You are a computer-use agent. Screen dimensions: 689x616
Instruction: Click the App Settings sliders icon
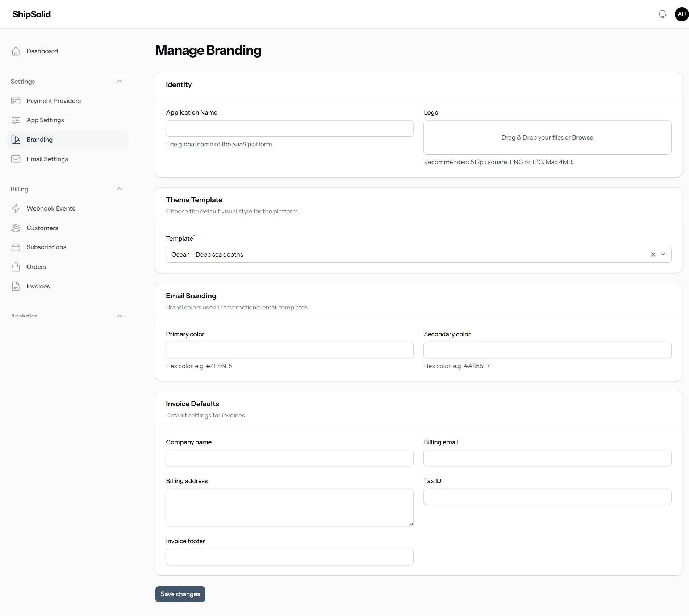tap(16, 120)
